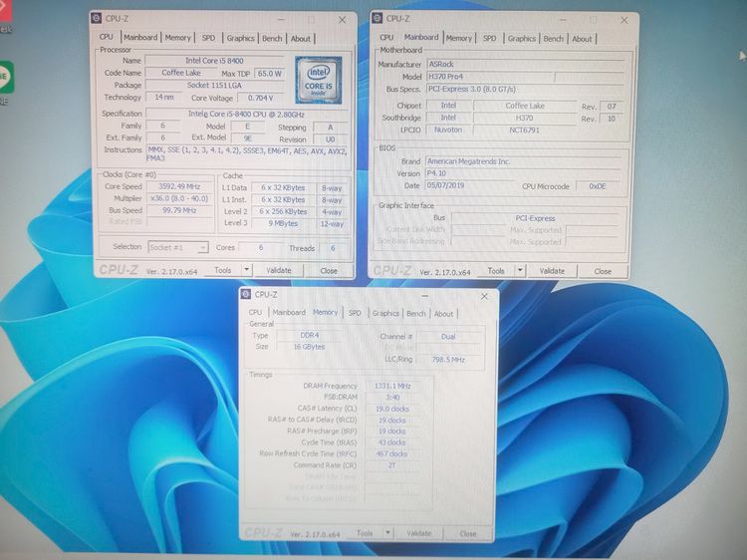
Task: Open the green LINE desktop icon
Action: coord(6,77)
